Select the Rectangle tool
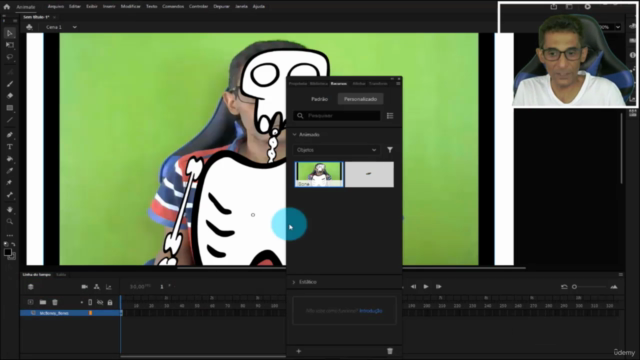640x360 pixels. 10,108
